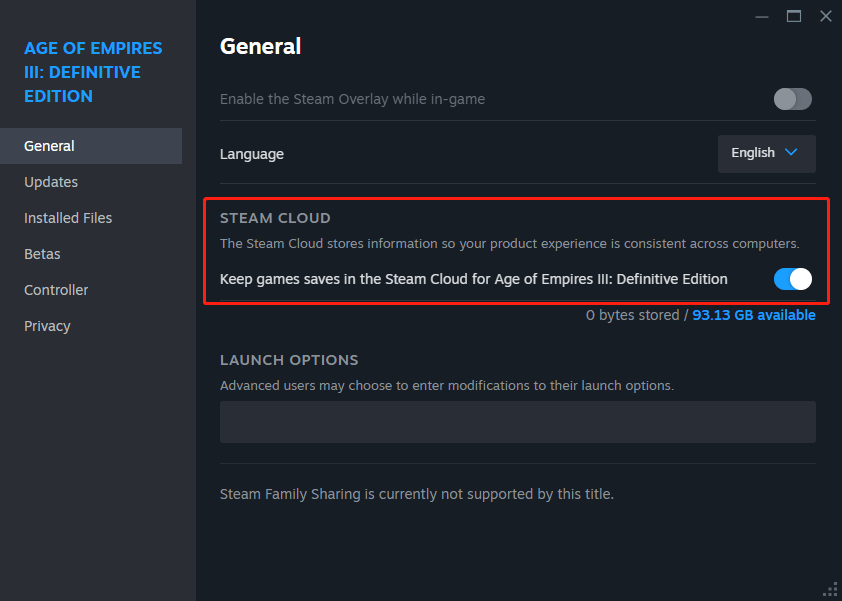View the Privacy settings
The width and height of the screenshot is (842, 601).
tap(47, 325)
